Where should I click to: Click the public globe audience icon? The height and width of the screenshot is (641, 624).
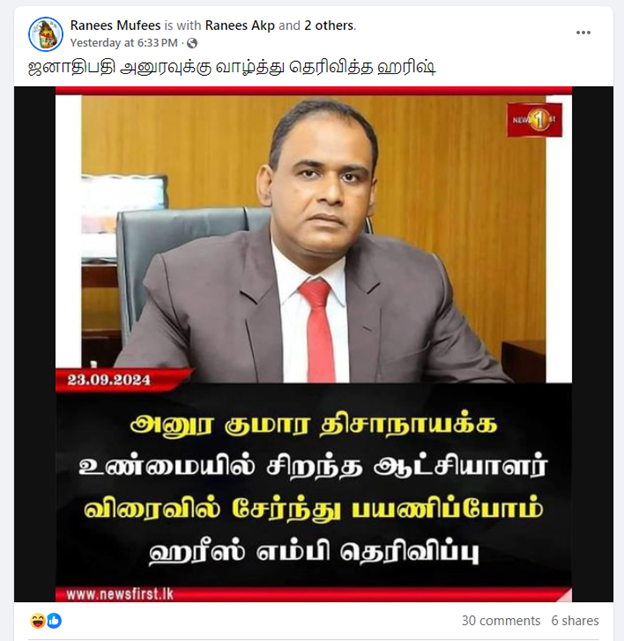(x=192, y=43)
